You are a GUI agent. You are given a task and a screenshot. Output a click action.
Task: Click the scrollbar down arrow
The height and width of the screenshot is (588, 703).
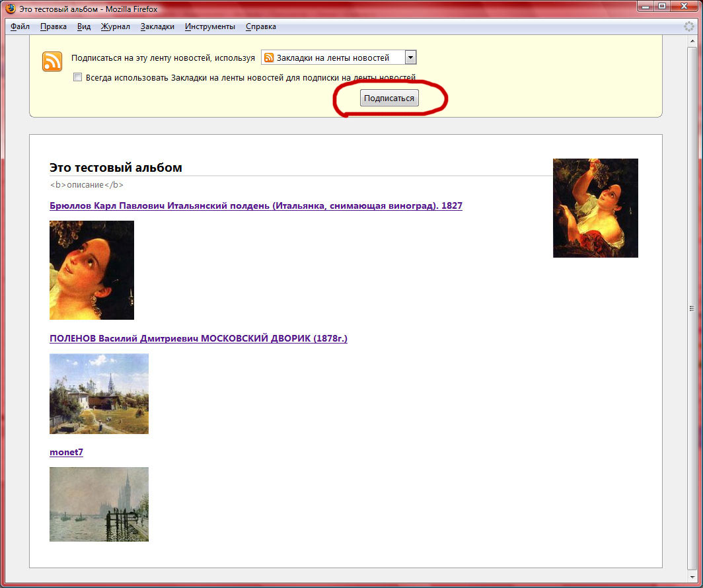[x=692, y=577]
